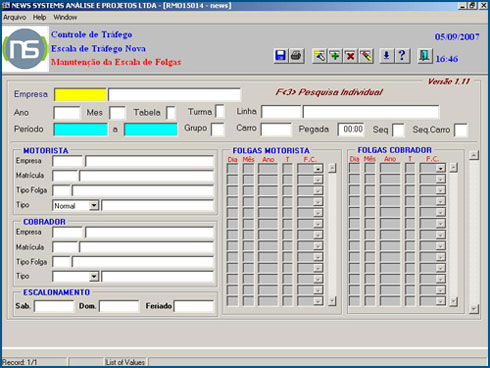The image size is (490, 368).
Task: Open F.C. dropdown in second Folgas Motorista row
Action: tap(318, 180)
